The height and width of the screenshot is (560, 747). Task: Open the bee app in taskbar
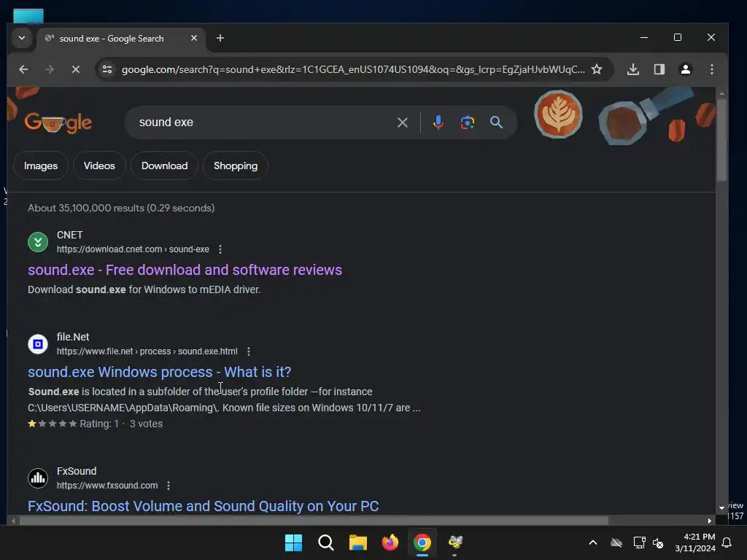tap(455, 542)
